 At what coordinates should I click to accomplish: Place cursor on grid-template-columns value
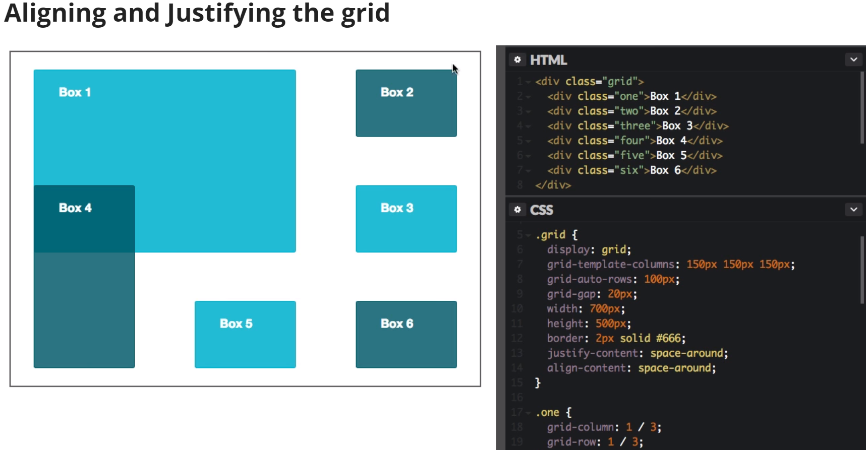click(x=740, y=265)
